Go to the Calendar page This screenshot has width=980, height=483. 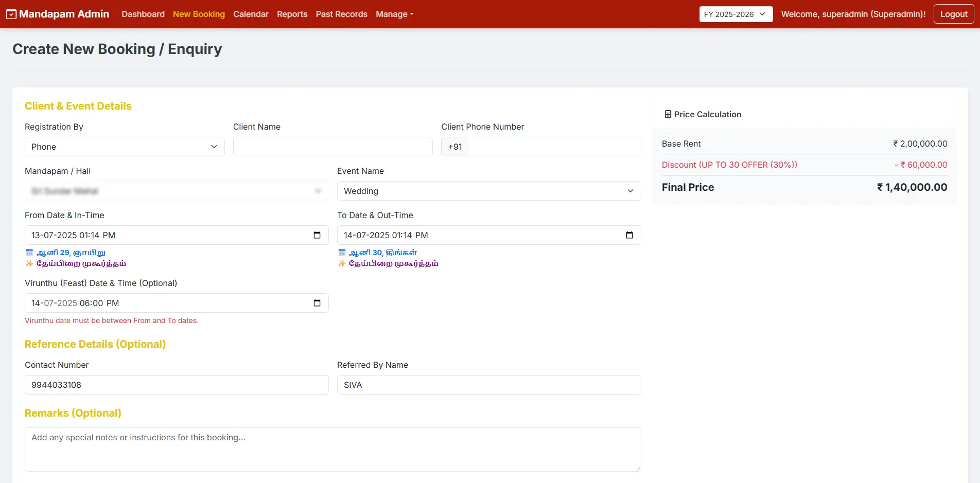click(x=251, y=14)
